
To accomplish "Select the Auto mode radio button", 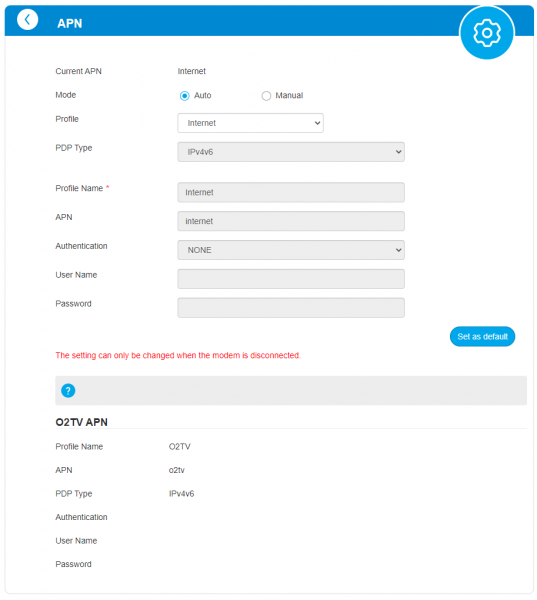I will tap(184, 96).
